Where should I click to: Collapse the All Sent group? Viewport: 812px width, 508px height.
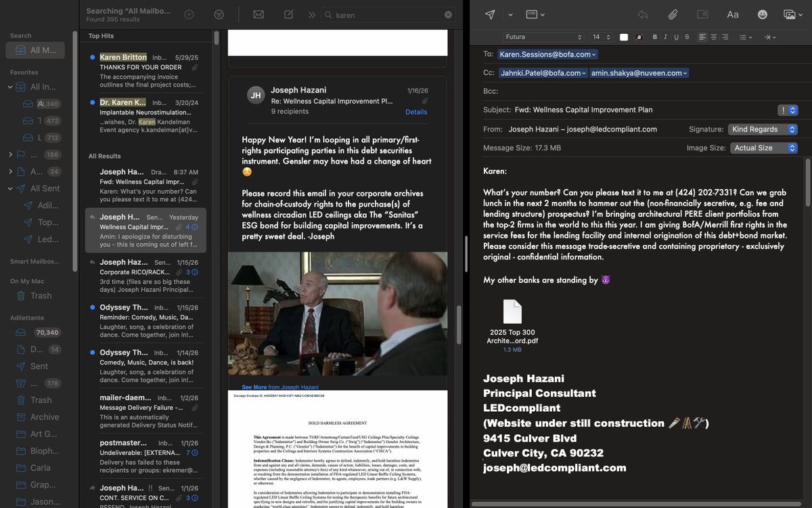[x=10, y=188]
